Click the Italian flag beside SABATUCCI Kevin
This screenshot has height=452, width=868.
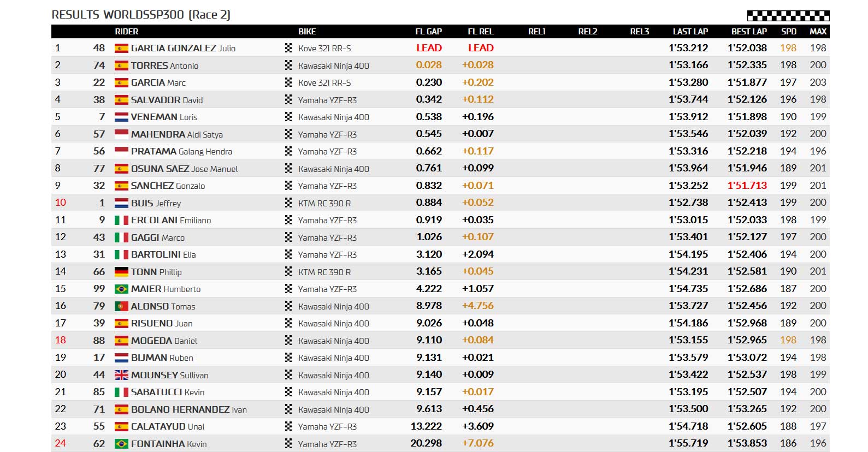(x=121, y=392)
